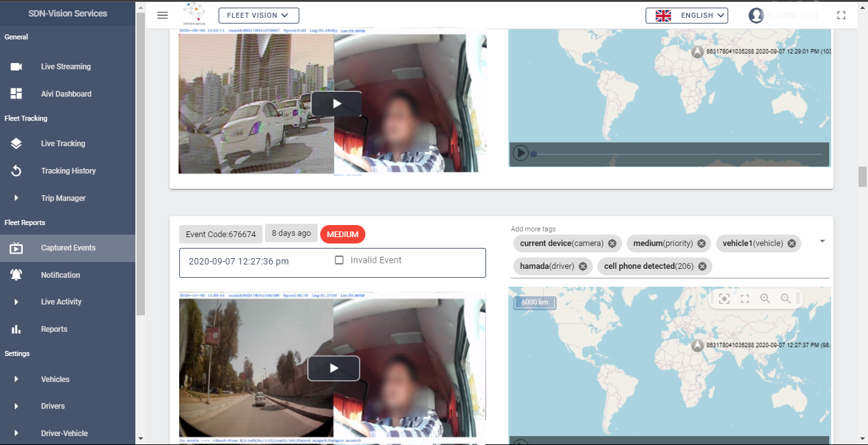Click the Fleet Reports section heading
The width and height of the screenshot is (868, 445).
coord(25,222)
